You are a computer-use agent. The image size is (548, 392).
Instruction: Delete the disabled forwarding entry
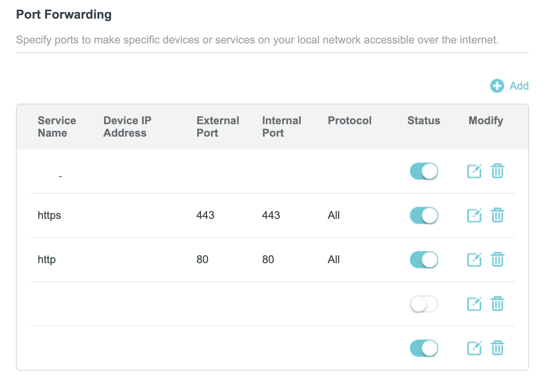497,304
